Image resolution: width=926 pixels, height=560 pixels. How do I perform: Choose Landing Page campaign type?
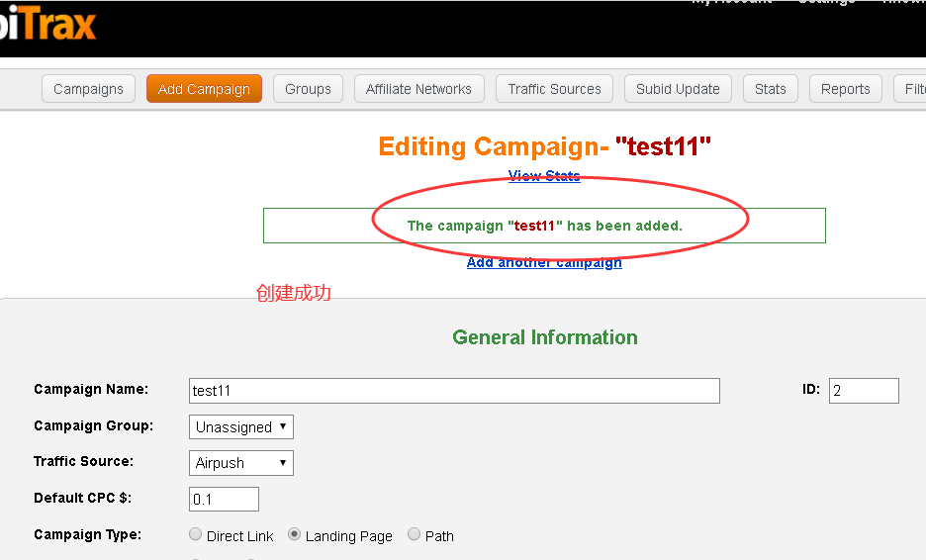coord(294,534)
